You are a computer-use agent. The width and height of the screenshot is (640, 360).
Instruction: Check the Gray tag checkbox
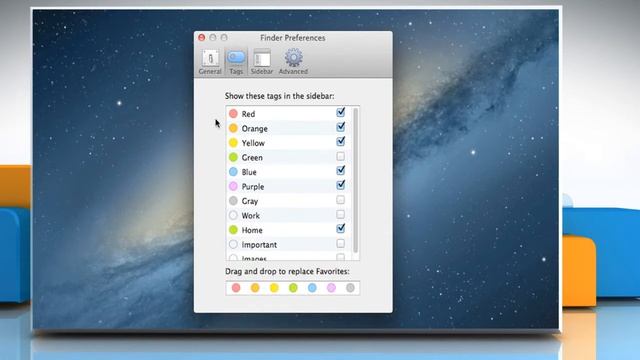[x=340, y=200]
